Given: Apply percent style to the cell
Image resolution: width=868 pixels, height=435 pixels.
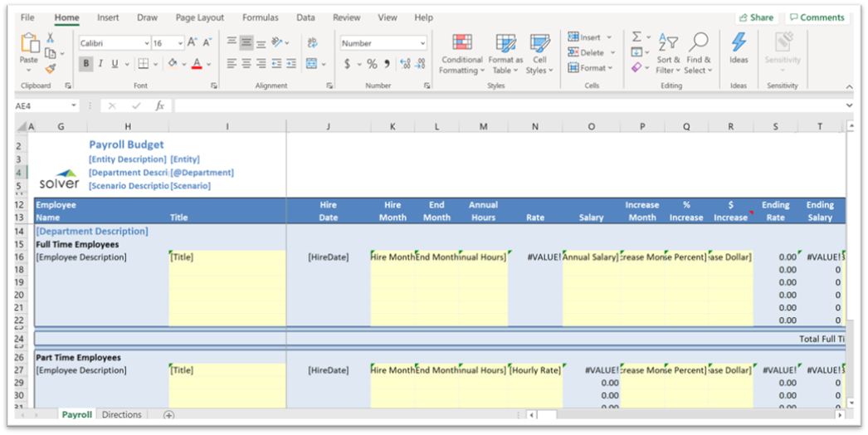Looking at the screenshot, I should pyautogui.click(x=372, y=64).
